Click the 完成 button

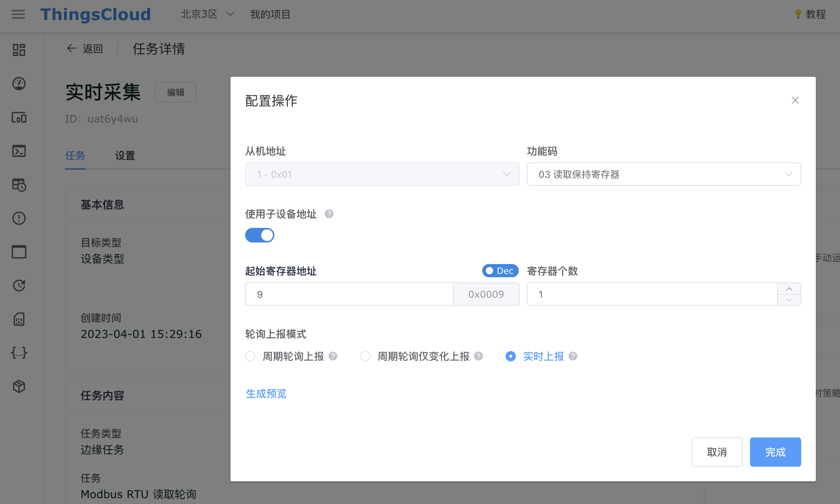[x=775, y=452]
